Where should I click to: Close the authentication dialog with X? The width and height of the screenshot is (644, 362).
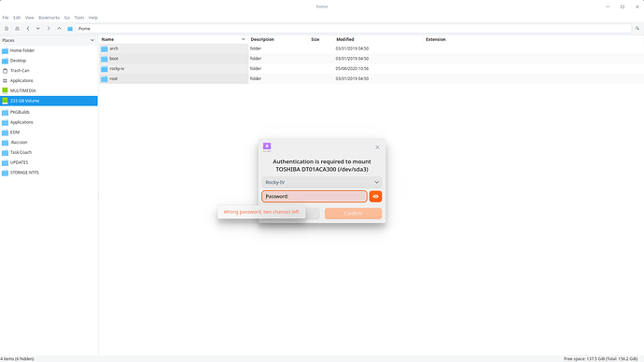click(377, 147)
